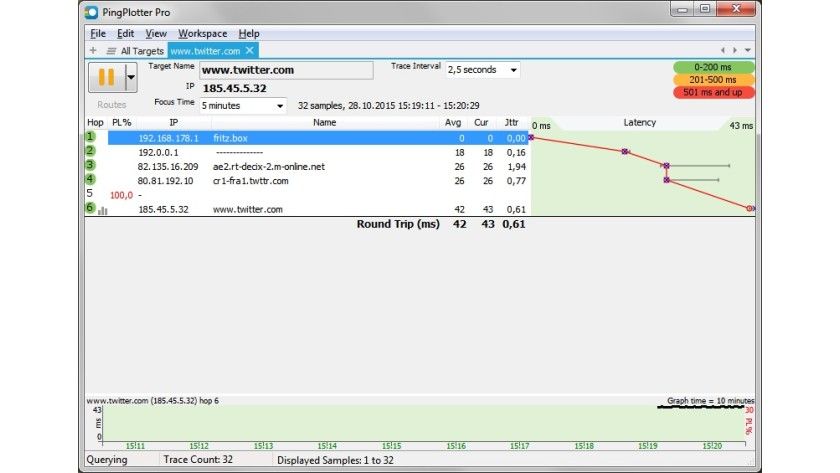Click the green 0-200 ms legend swatch
Screen dimensions: 840x473
click(713, 67)
